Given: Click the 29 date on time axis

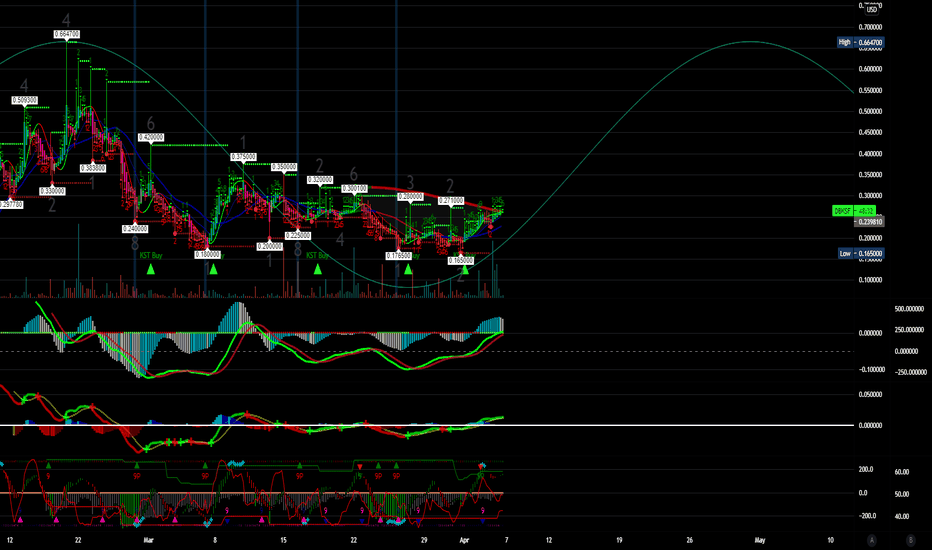Looking at the screenshot, I should pos(424,540).
